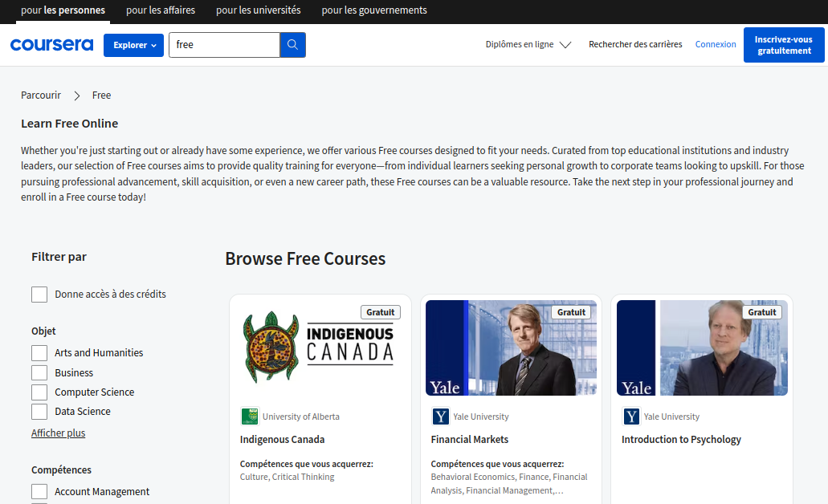Image resolution: width=828 pixels, height=504 pixels.
Task: Check the Arts and Humanities filter
Action: (x=39, y=353)
